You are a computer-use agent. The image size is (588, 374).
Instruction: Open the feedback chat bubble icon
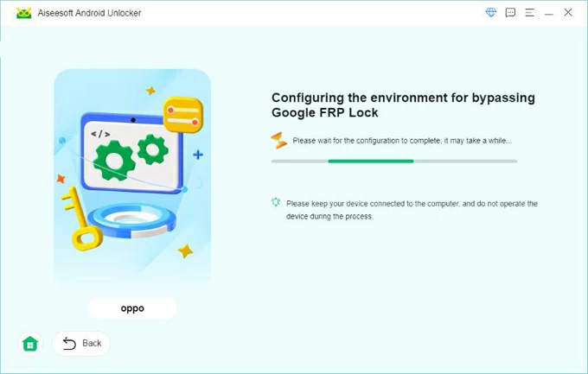[510, 13]
